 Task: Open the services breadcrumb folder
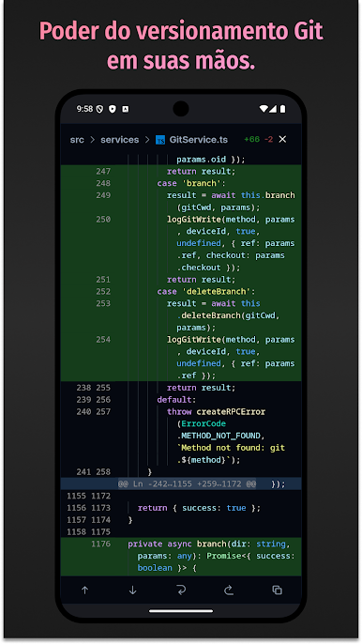(x=119, y=140)
